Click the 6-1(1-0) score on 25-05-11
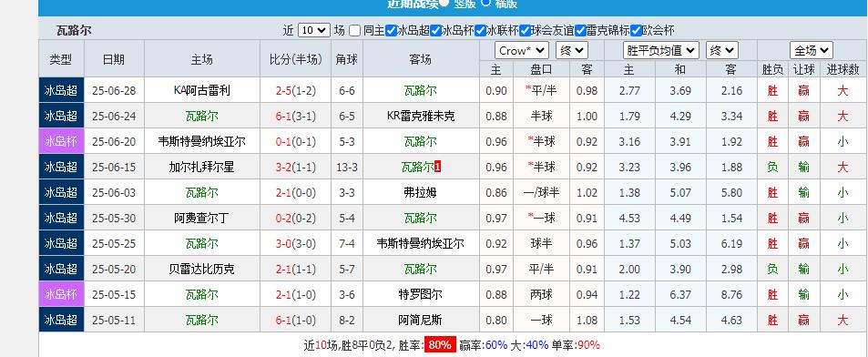The height and width of the screenshot is (357, 868). tap(296, 320)
